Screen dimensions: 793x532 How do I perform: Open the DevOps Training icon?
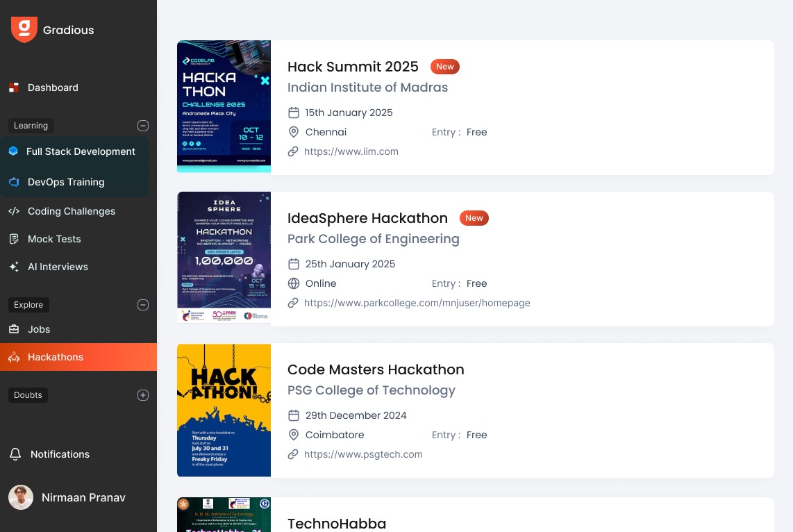pos(14,182)
